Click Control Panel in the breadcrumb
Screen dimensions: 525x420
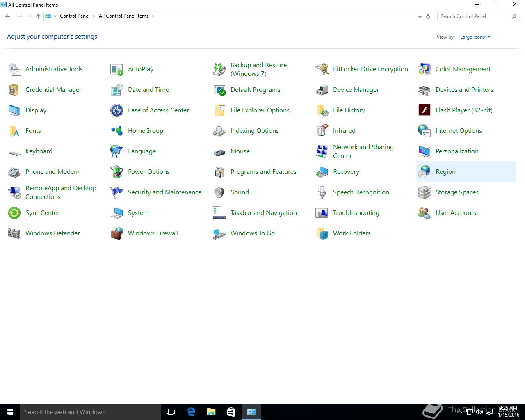click(x=75, y=16)
